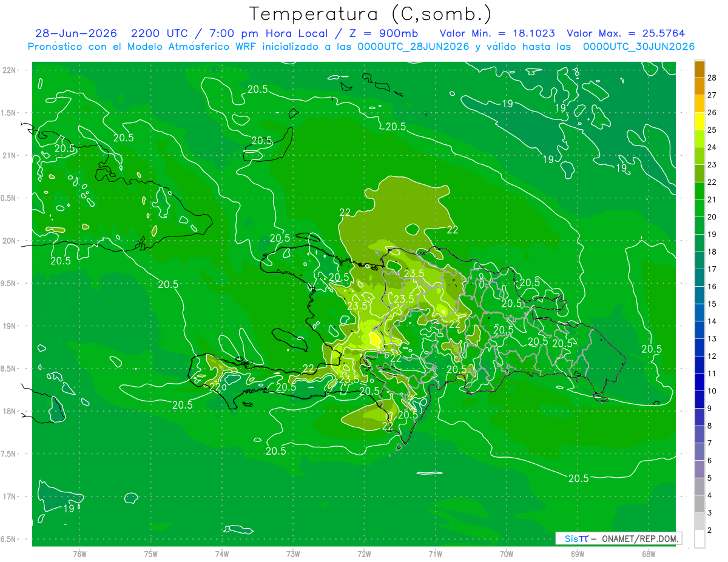Click the 'Sistπ – ONAMET/REP.DOM.' credit box
The height and width of the screenshot is (562, 728).
tap(618, 538)
